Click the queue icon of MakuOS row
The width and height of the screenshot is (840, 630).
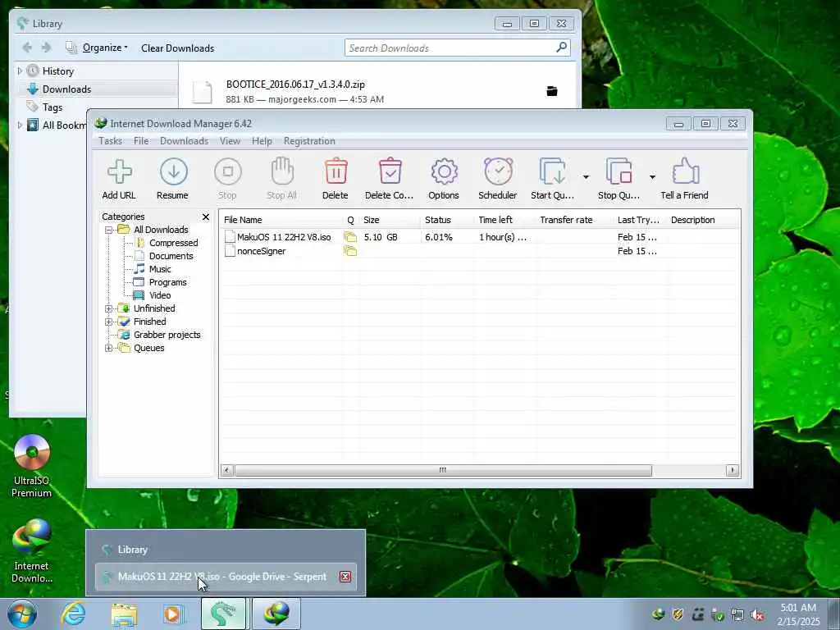point(350,237)
